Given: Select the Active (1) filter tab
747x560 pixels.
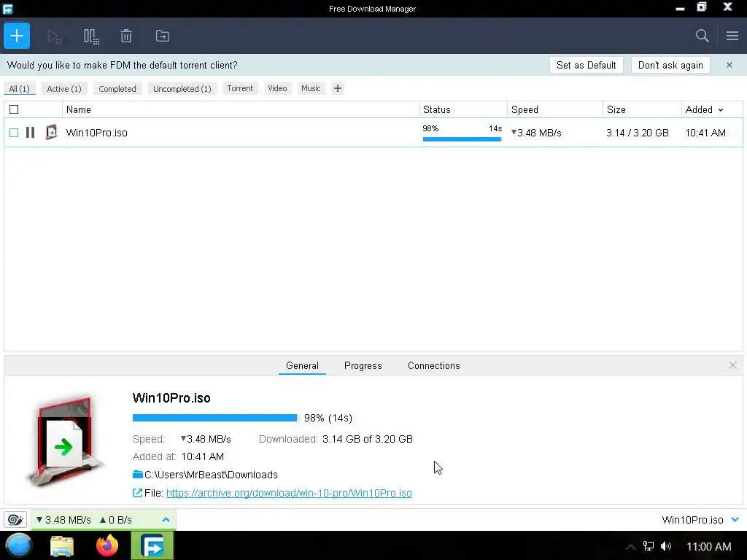Looking at the screenshot, I should (x=64, y=88).
